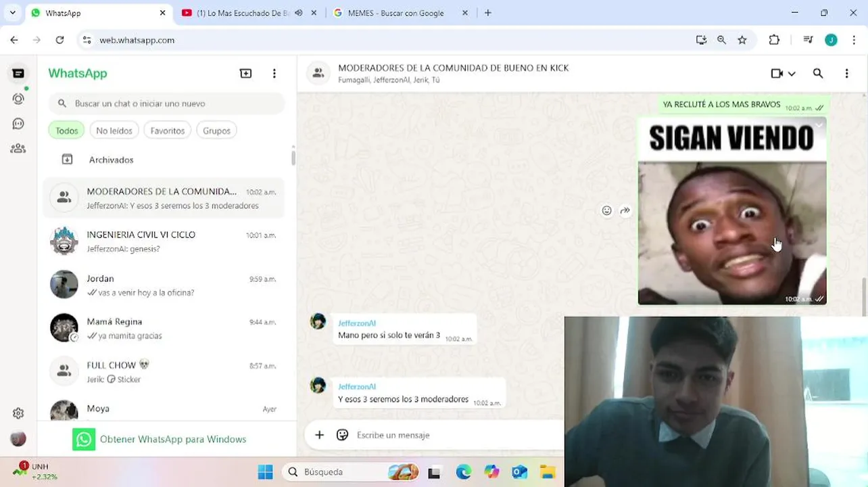The height and width of the screenshot is (487, 868).
Task: Open WhatsApp settings gear icon
Action: (x=18, y=413)
